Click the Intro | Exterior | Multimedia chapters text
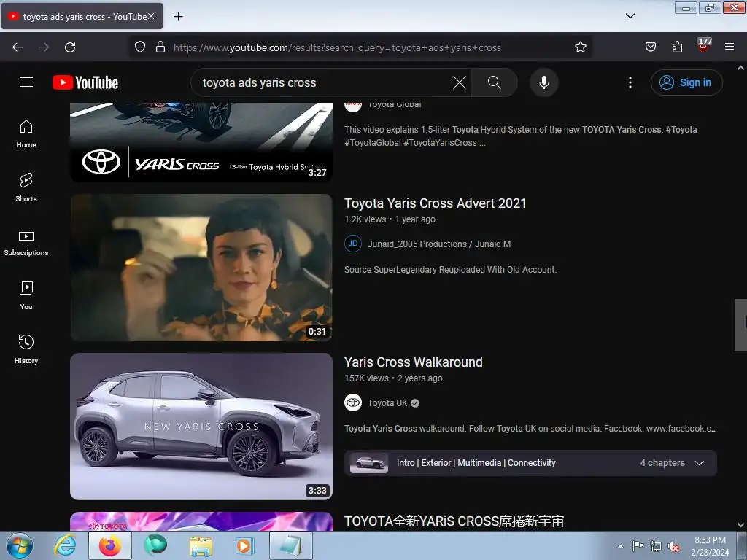 (476, 463)
